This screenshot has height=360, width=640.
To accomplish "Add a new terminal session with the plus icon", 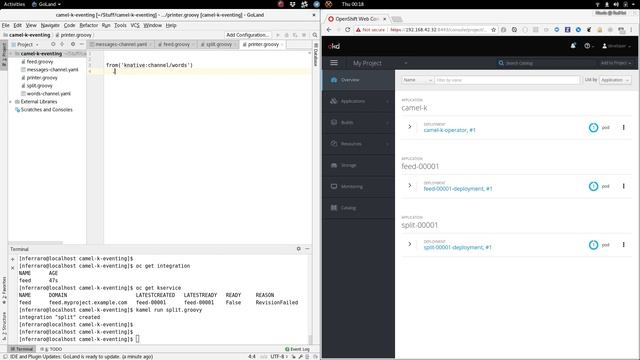I will click(13, 259).
